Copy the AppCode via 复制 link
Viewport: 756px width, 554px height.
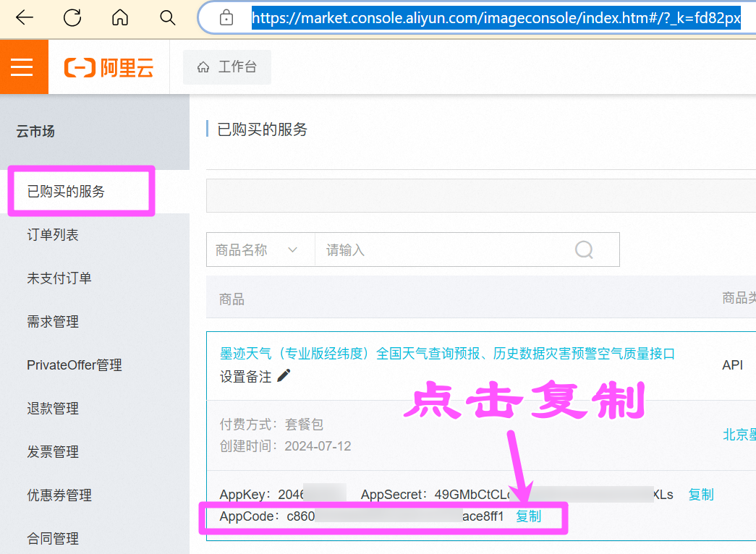(528, 516)
